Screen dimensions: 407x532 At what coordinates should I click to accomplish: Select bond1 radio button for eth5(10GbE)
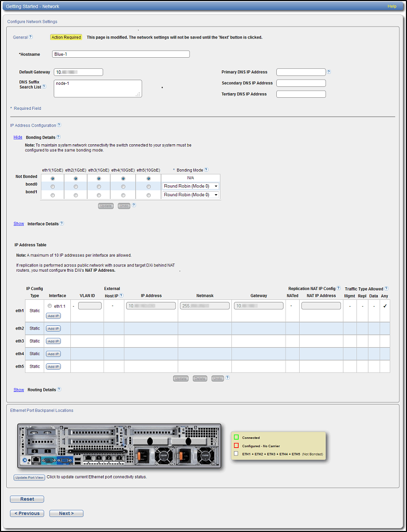click(149, 195)
